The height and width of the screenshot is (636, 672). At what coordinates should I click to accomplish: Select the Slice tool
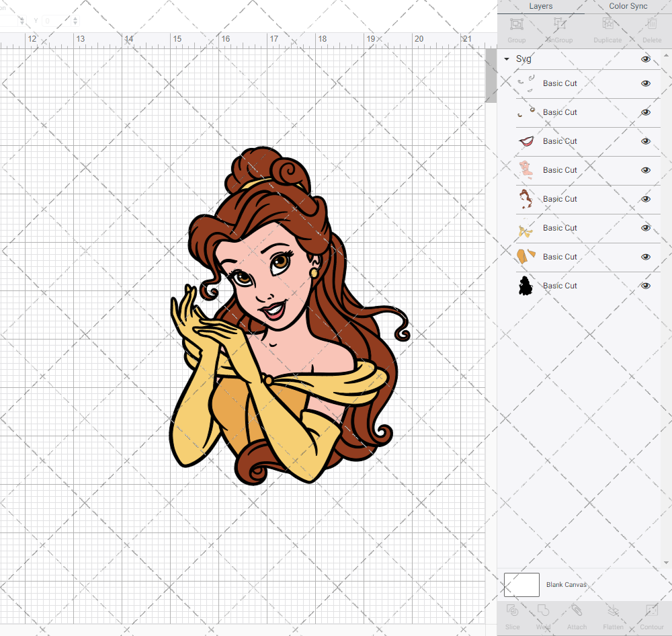pyautogui.click(x=512, y=610)
